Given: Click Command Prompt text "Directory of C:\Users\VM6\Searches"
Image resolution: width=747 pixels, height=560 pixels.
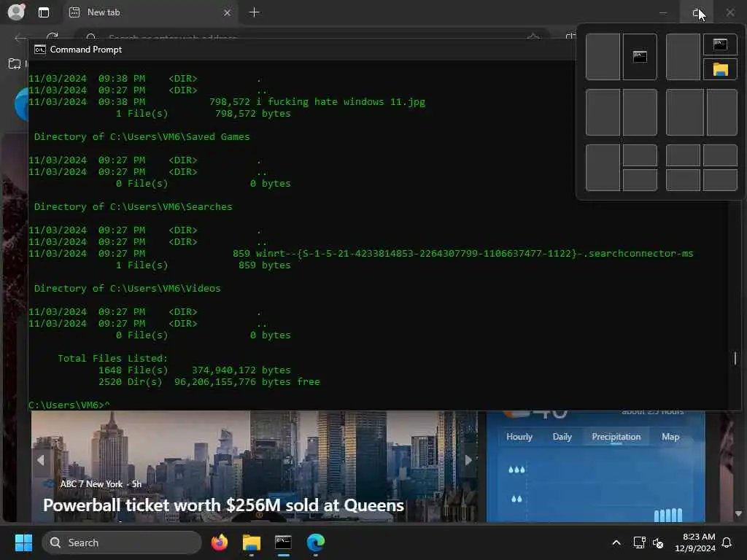Looking at the screenshot, I should point(133,206).
